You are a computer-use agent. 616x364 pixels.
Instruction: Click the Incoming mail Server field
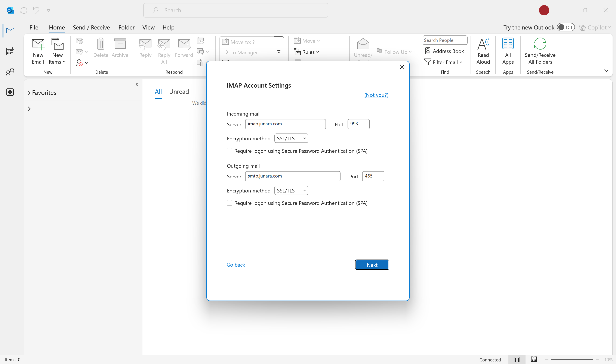[x=285, y=124]
